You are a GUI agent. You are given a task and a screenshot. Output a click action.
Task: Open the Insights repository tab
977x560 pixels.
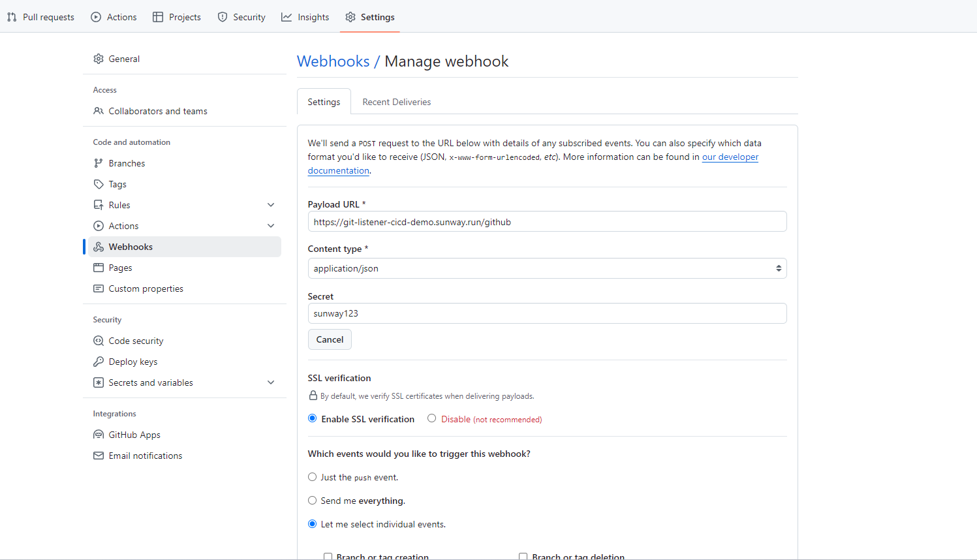[x=305, y=17]
